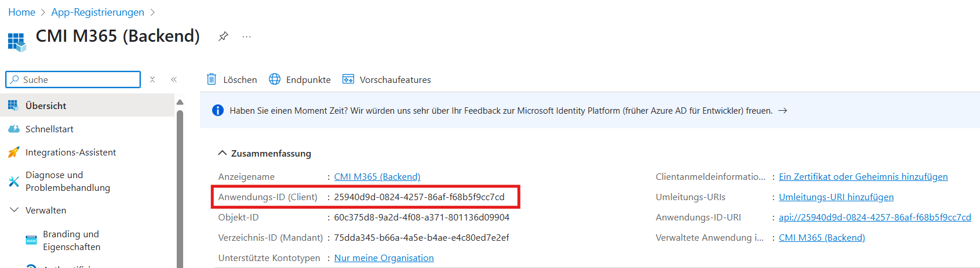Click the Löschen trash can icon

point(212,79)
